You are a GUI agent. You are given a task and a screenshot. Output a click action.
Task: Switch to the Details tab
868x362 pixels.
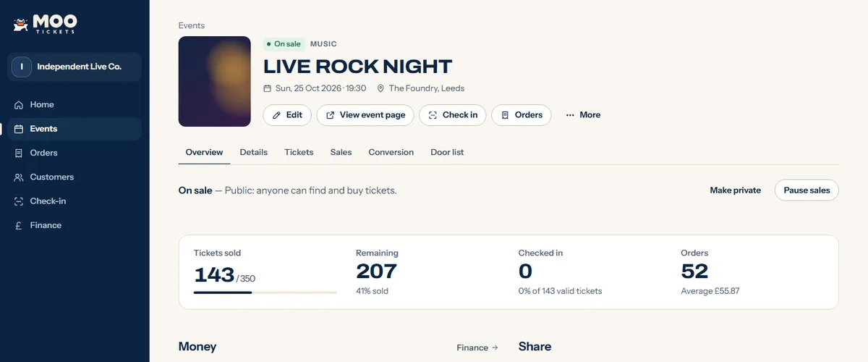[254, 152]
